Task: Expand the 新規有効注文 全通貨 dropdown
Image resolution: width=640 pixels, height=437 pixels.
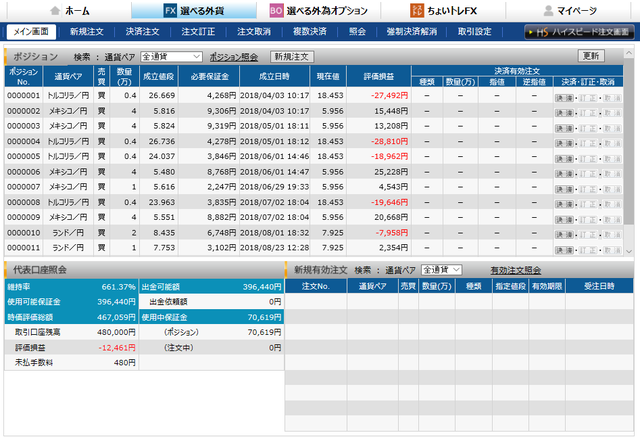Action: click(441, 270)
